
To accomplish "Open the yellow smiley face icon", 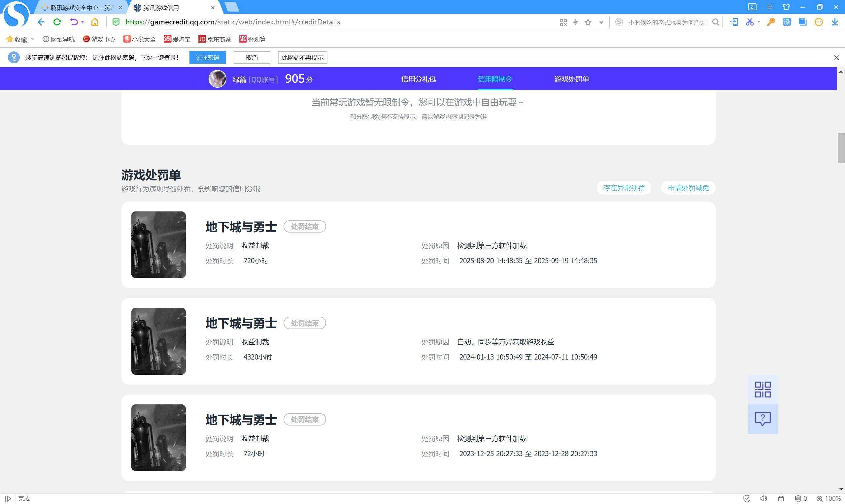I will [x=819, y=22].
